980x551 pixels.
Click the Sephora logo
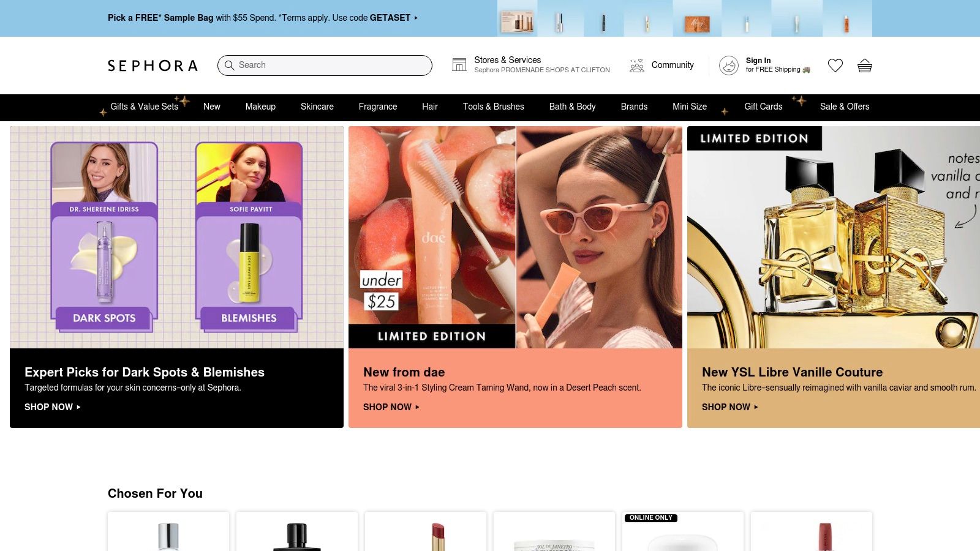click(153, 66)
